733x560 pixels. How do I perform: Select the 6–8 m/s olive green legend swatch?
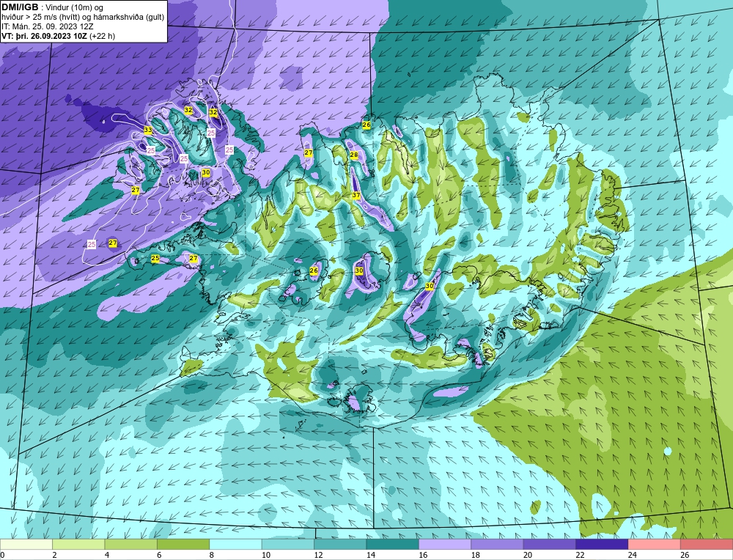tap(183, 545)
